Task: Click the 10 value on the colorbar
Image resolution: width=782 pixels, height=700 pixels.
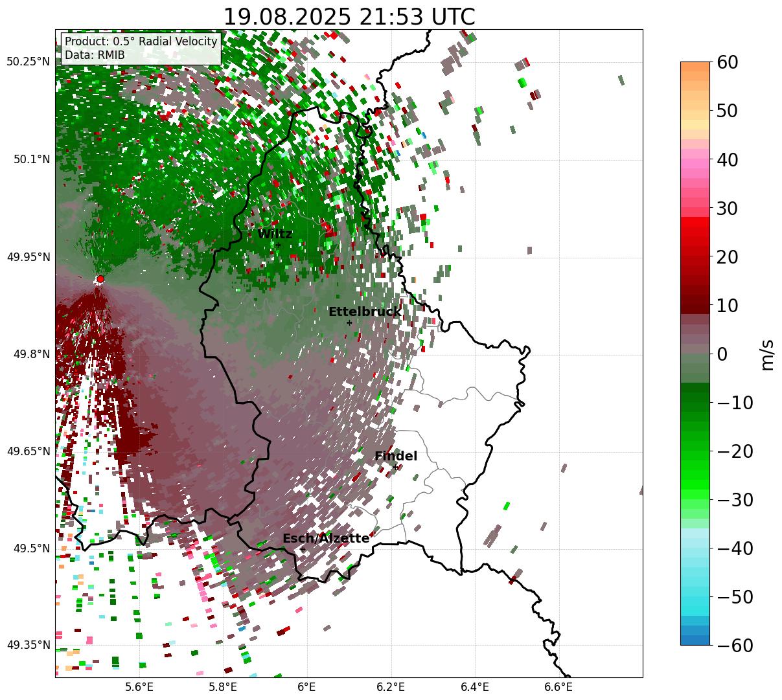Action: pos(728,305)
